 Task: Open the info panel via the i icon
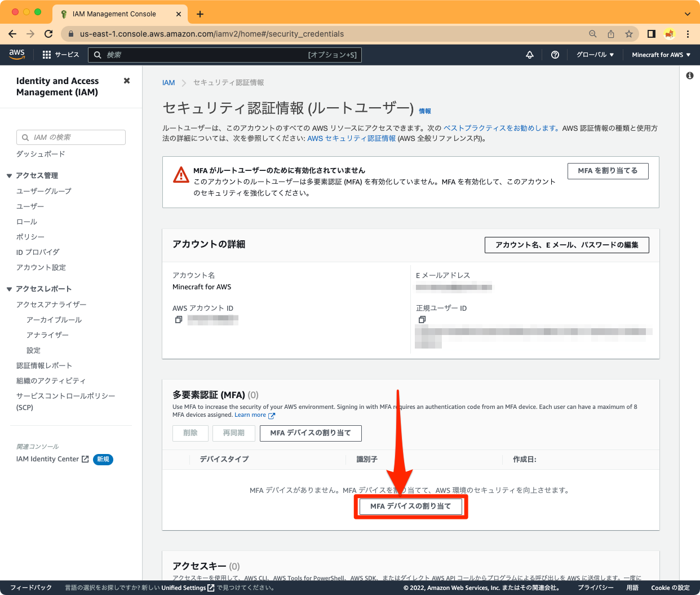[x=689, y=75]
